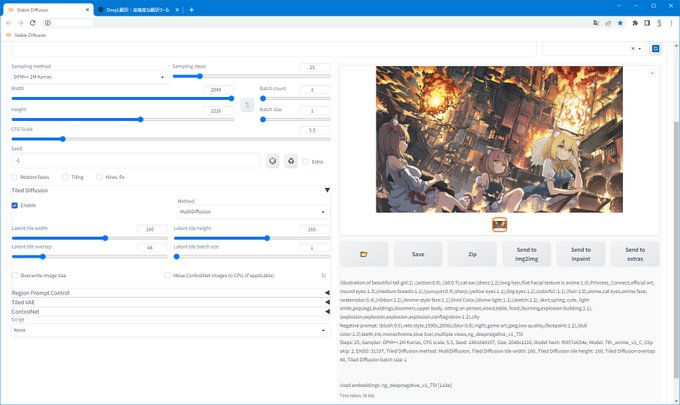Enable the Tiling checkbox

click(65, 177)
